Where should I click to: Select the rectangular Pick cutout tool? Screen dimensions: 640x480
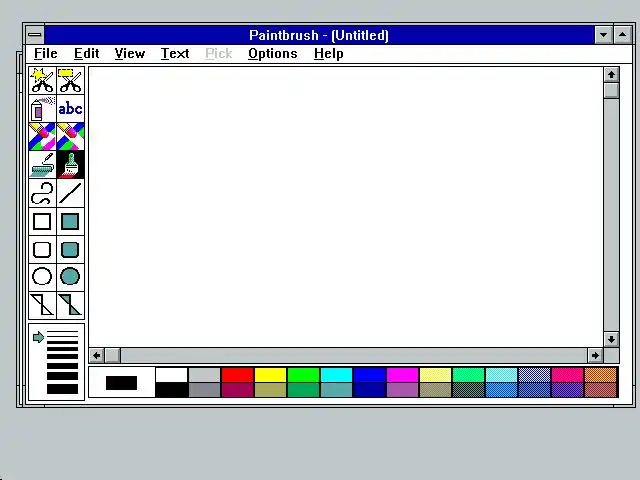tap(71, 80)
